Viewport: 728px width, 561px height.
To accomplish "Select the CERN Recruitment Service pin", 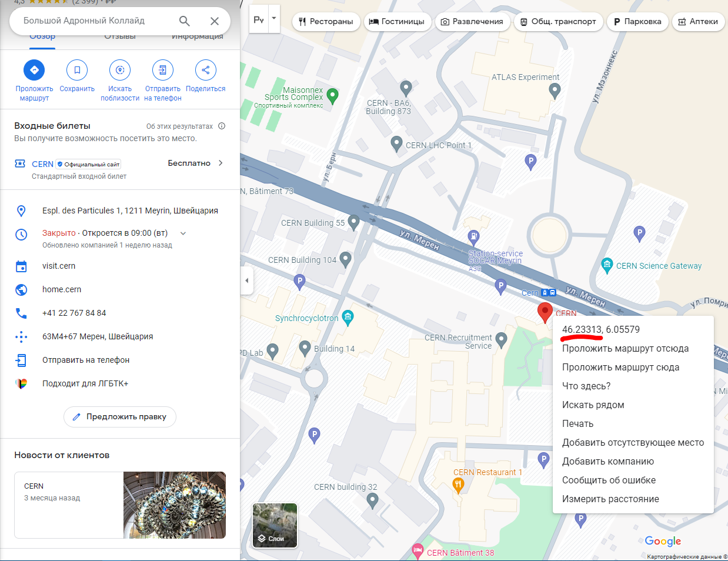I will click(501, 339).
